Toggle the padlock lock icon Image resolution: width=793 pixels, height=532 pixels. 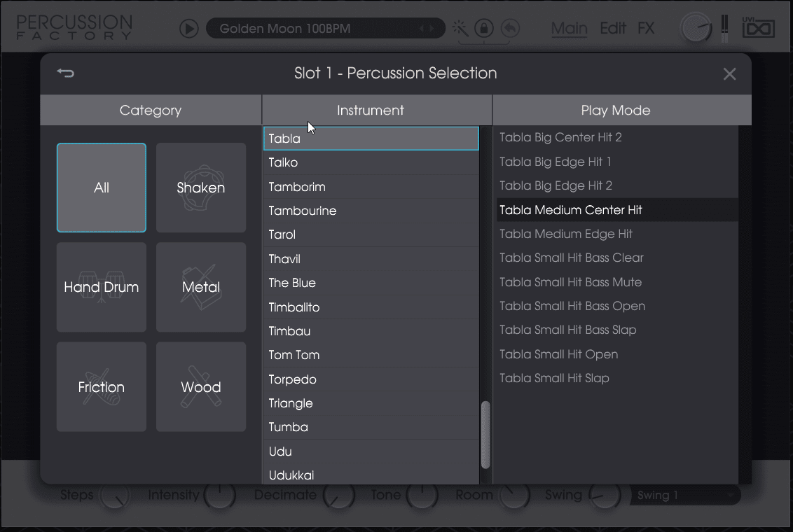click(x=483, y=28)
